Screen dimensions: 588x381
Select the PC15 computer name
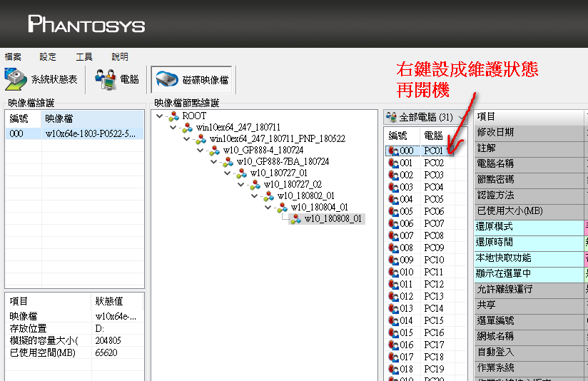pos(434,320)
